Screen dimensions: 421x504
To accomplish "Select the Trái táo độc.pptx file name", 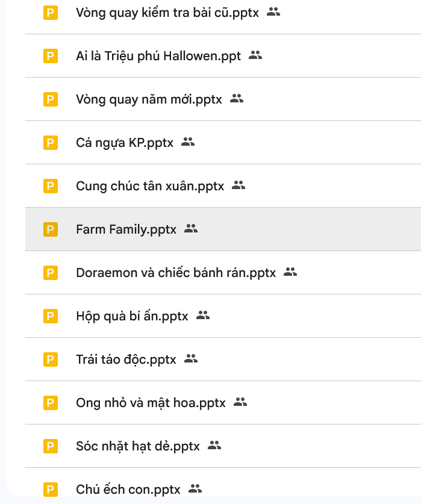I will 126,359.
